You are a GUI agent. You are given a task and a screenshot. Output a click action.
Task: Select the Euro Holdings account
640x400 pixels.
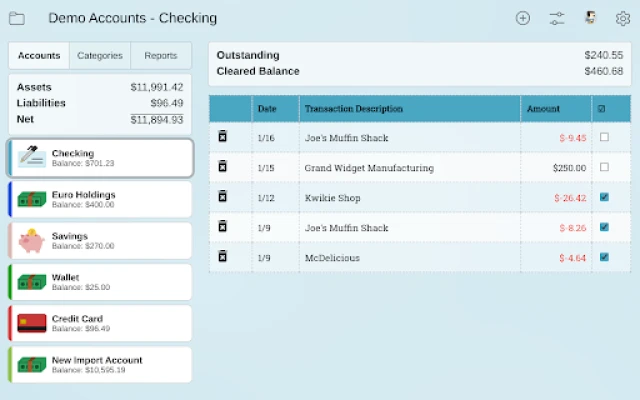point(100,199)
